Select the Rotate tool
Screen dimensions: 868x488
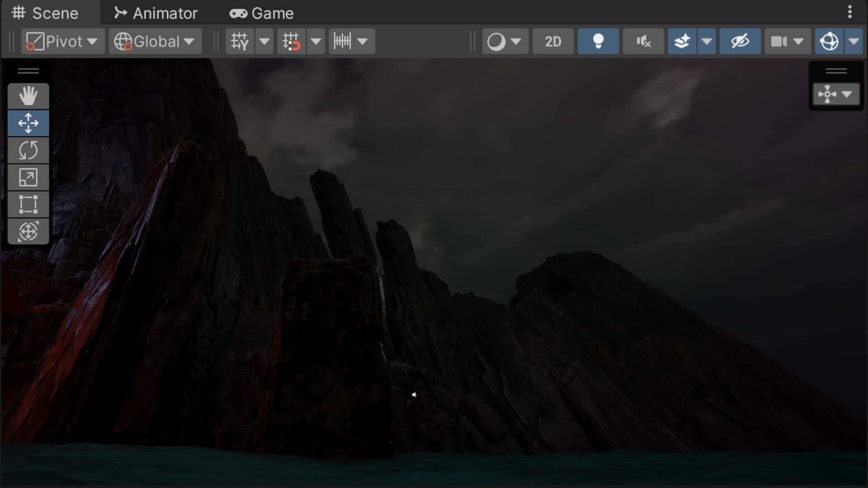(x=28, y=150)
